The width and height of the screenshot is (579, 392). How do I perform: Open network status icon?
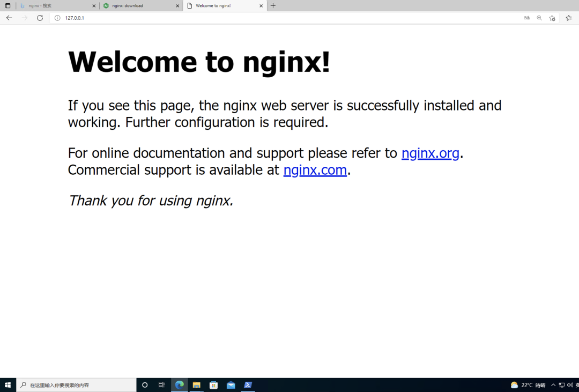[x=562, y=385]
